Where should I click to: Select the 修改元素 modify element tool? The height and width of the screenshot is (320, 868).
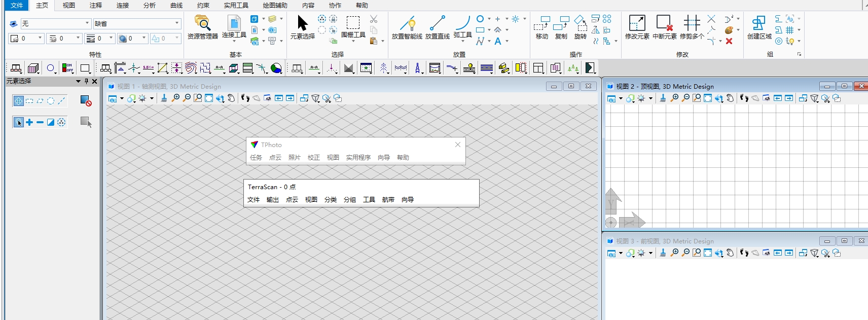[637, 27]
